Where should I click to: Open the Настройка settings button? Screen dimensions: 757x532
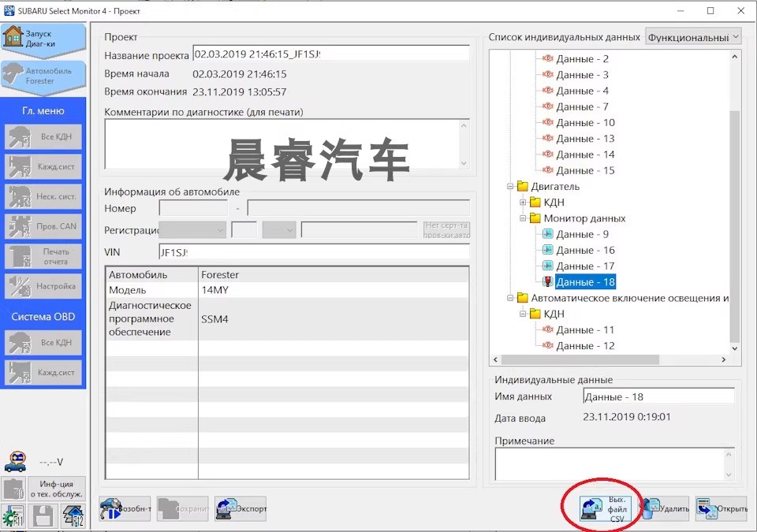pyautogui.click(x=43, y=286)
